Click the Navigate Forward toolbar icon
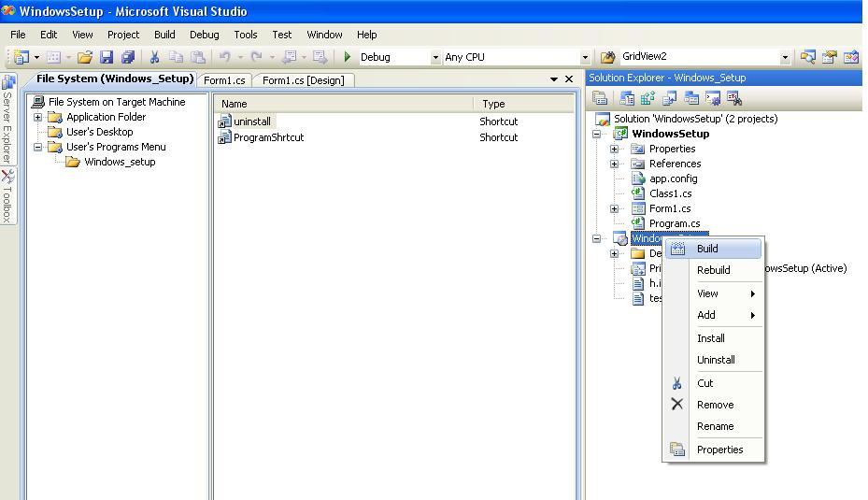The image size is (868, 500). [320, 56]
